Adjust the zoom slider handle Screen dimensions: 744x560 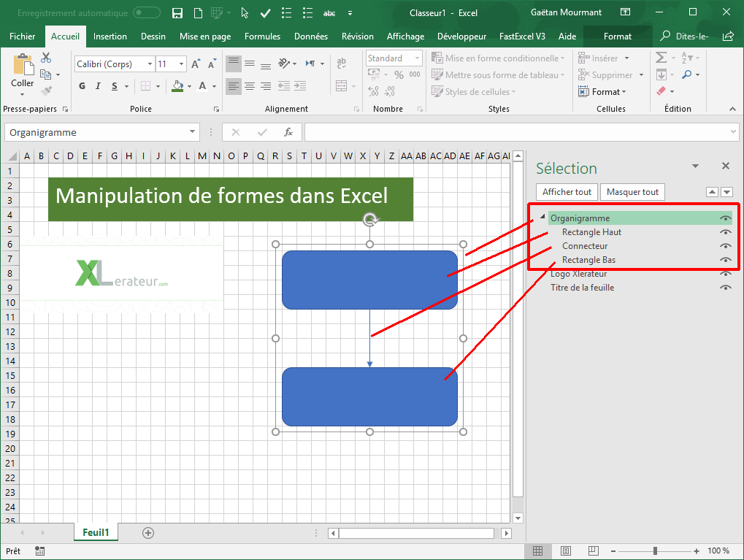click(655, 551)
